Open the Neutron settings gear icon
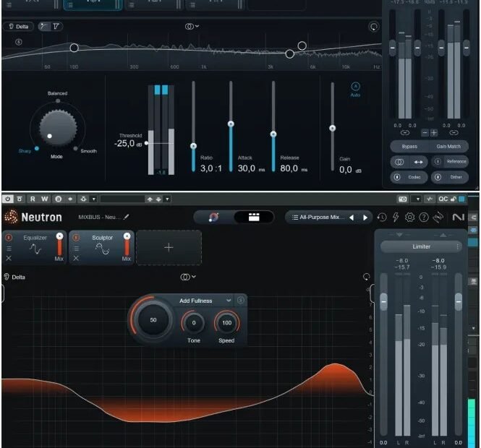Screen dimensions: 481x448 point(409,217)
